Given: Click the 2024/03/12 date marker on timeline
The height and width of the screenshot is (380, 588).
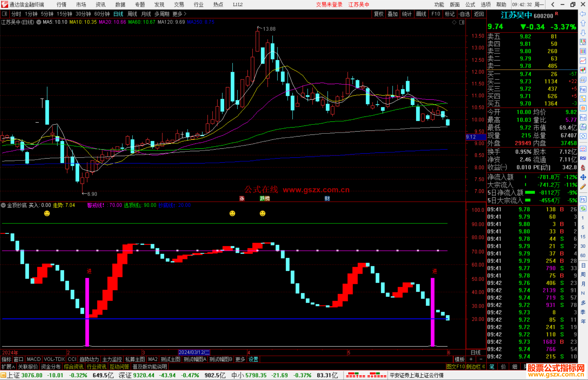Looking at the screenshot, I should coord(194,352).
